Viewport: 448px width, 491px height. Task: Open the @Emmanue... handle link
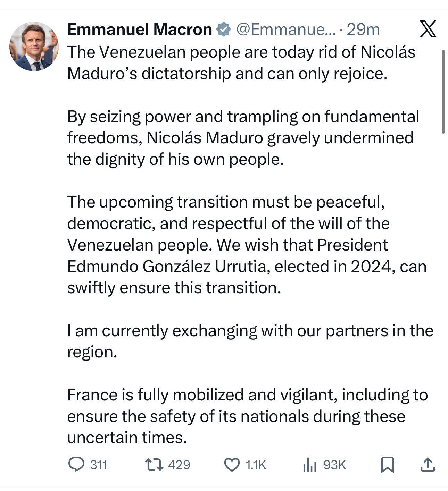(x=285, y=30)
